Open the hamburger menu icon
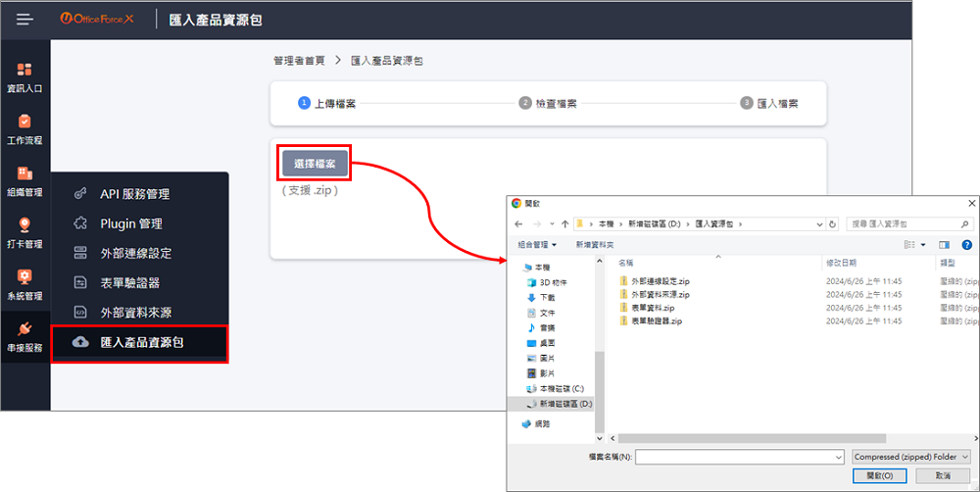The image size is (980, 492). pyautogui.click(x=25, y=20)
